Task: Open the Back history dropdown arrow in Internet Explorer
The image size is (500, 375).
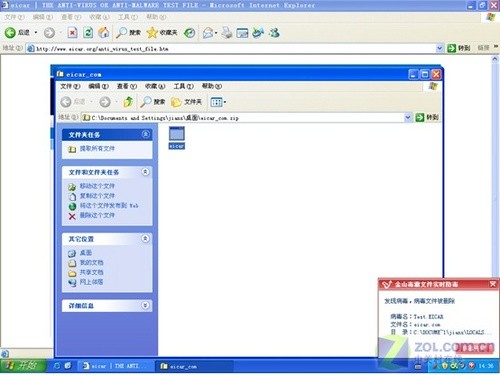Action: (x=36, y=33)
